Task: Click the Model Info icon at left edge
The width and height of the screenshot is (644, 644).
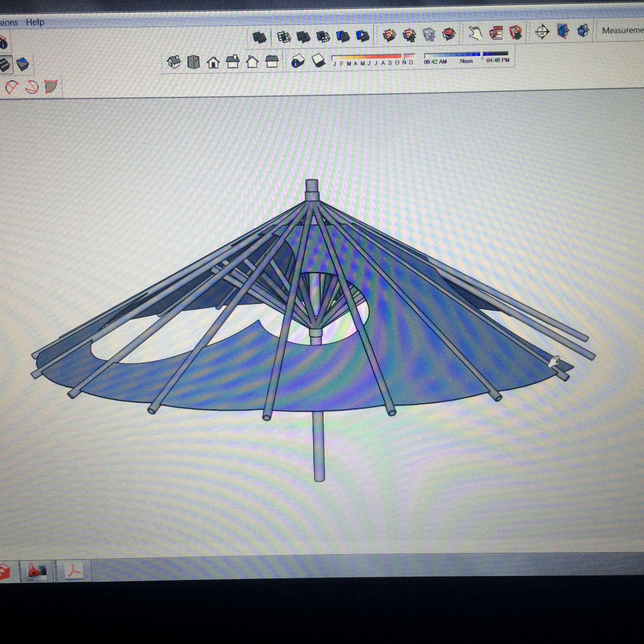Action: point(4,42)
